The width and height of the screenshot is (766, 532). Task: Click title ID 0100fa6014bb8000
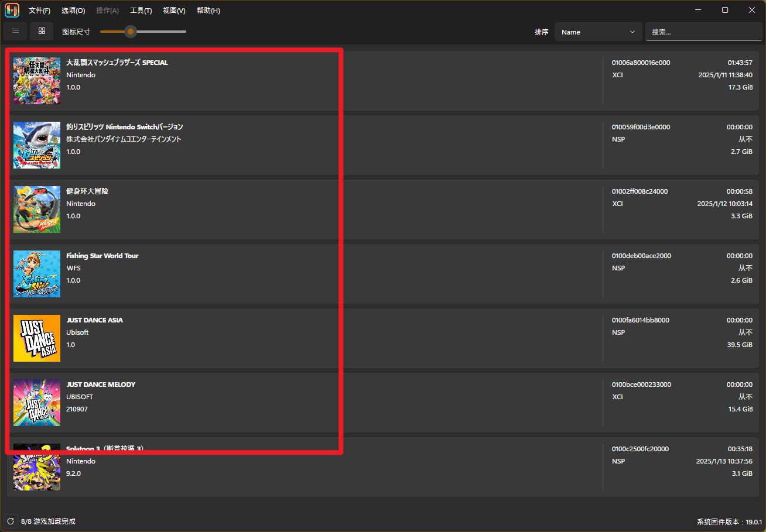[x=641, y=320]
